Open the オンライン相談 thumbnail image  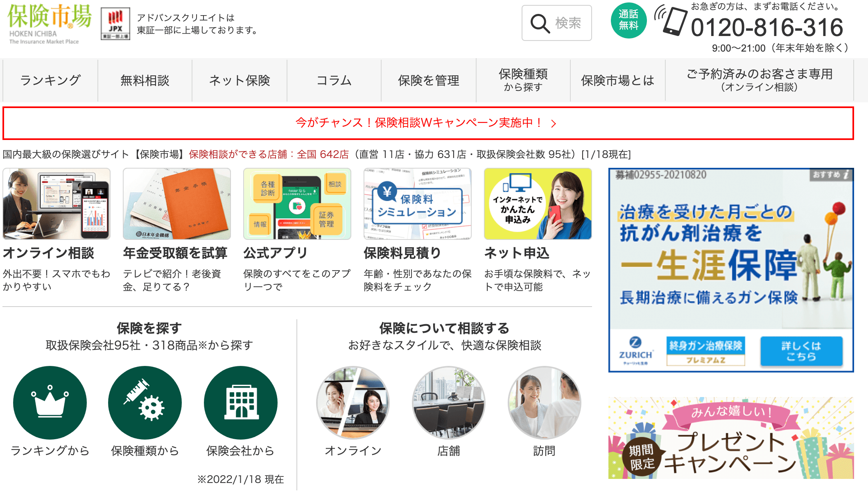tap(57, 204)
